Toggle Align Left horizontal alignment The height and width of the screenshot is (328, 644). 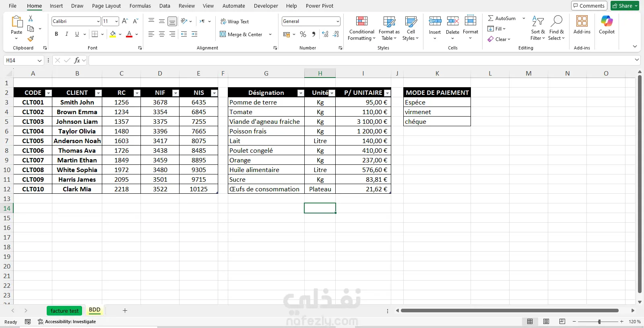point(151,34)
